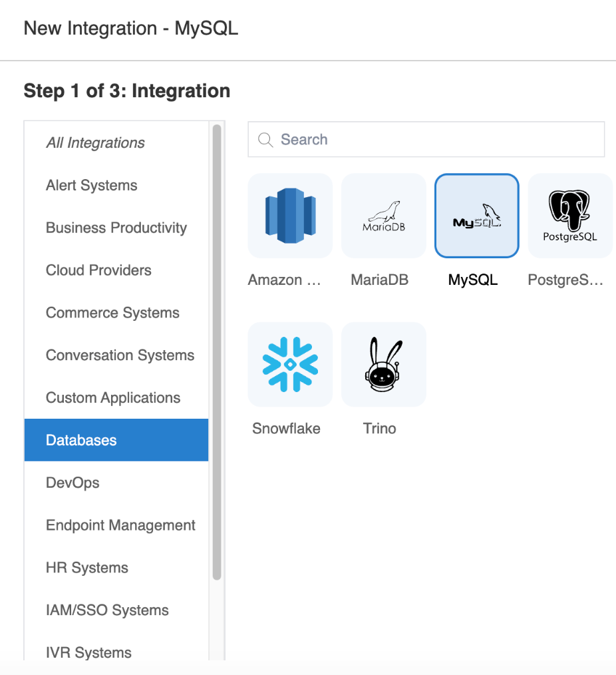This screenshot has width=616, height=675.
Task: Choose the Trino bunny logo tile
Action: [x=384, y=364]
